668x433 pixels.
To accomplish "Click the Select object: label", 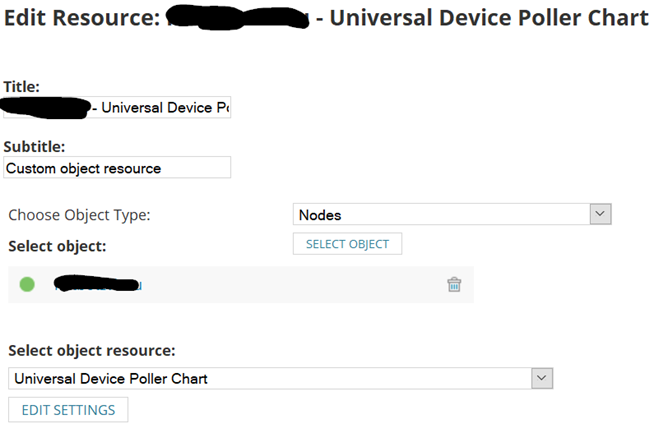I will [57, 244].
